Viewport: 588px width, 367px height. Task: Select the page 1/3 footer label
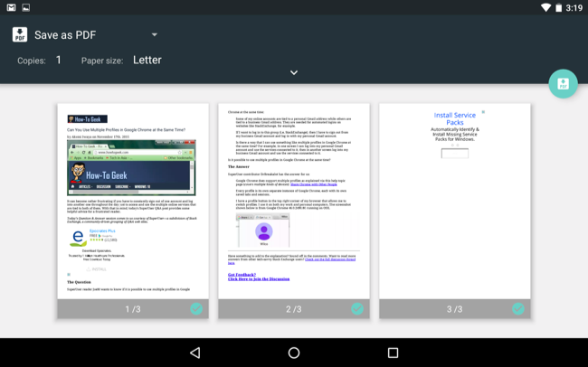click(x=133, y=309)
